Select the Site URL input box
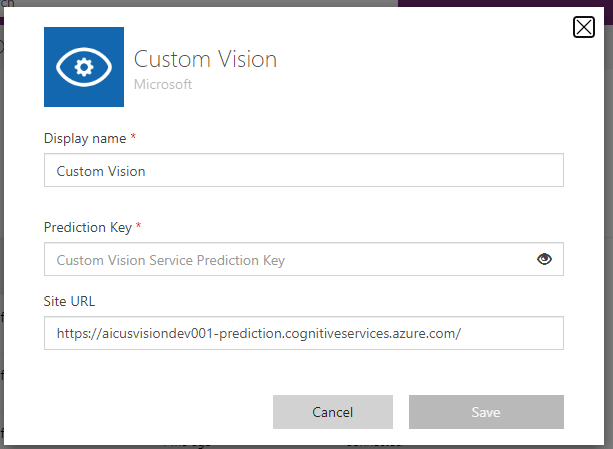 (x=303, y=333)
